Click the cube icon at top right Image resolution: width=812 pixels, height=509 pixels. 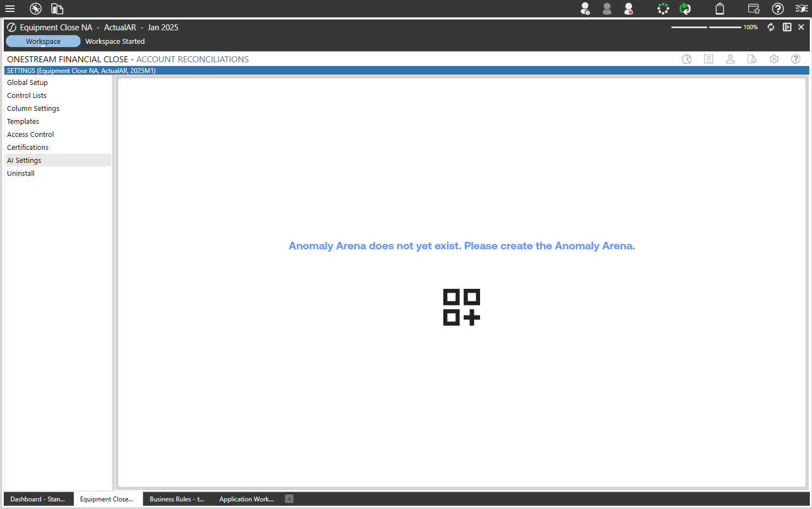[801, 9]
